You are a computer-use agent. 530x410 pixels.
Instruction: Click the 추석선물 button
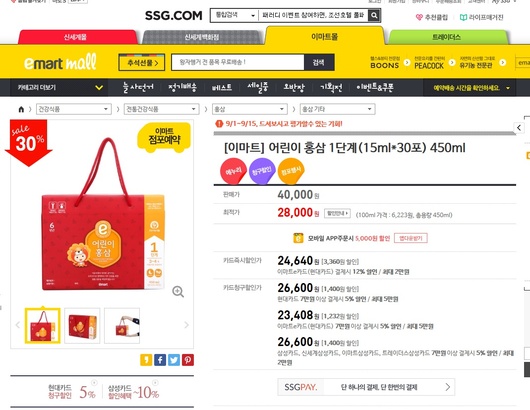[x=142, y=63]
